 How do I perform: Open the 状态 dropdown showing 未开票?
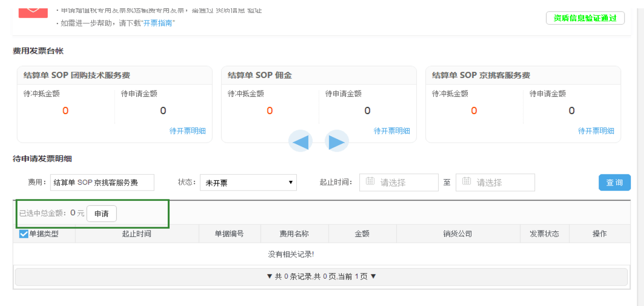pos(249,183)
